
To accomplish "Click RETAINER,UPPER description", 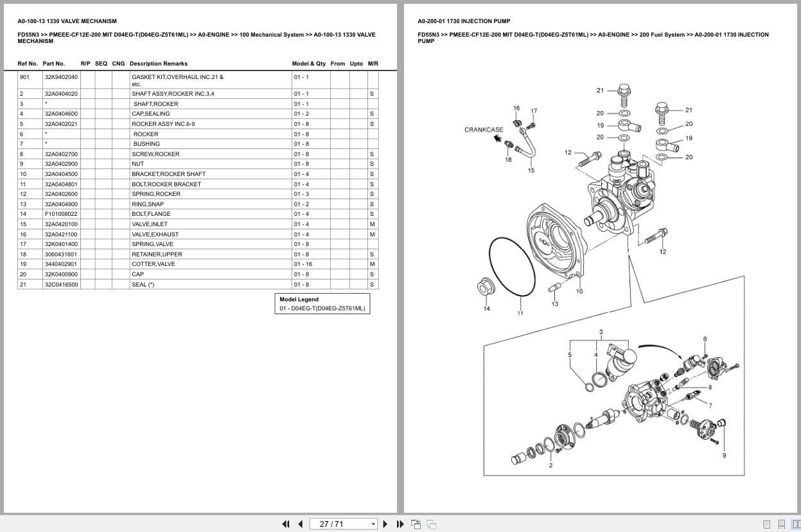I will pyautogui.click(x=157, y=254).
